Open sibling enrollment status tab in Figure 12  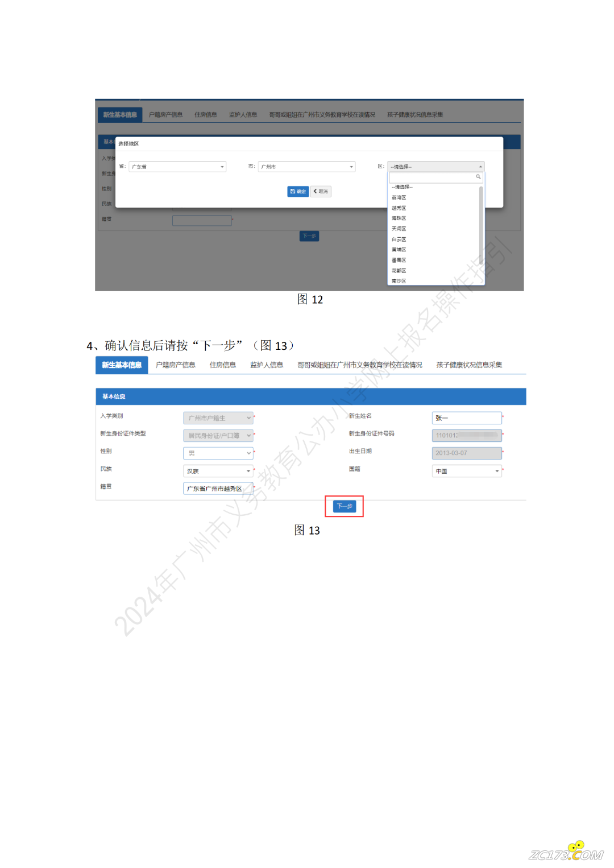(x=322, y=115)
